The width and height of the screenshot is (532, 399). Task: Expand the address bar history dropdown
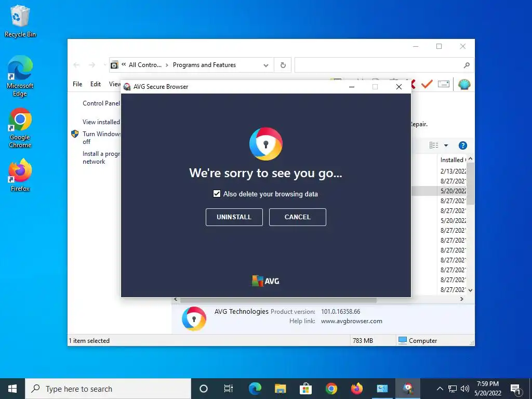click(x=266, y=65)
